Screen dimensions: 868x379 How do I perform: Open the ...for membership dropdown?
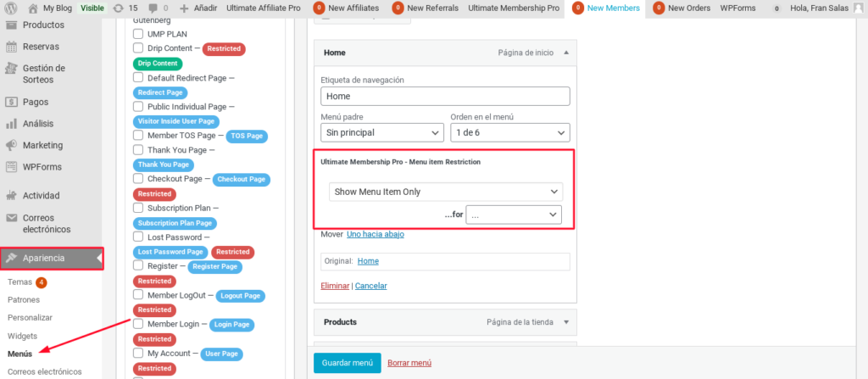[514, 215]
